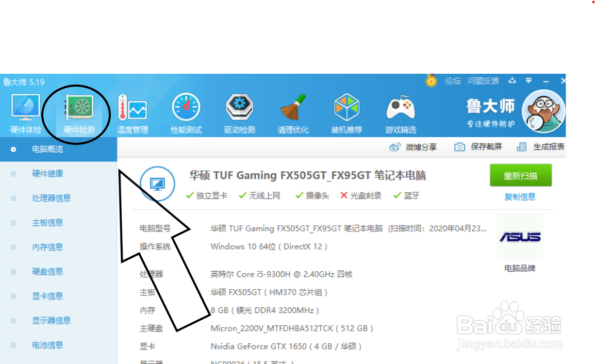Click the Weibo icon beside 微博分享
595x364 pixels.
click(x=394, y=147)
